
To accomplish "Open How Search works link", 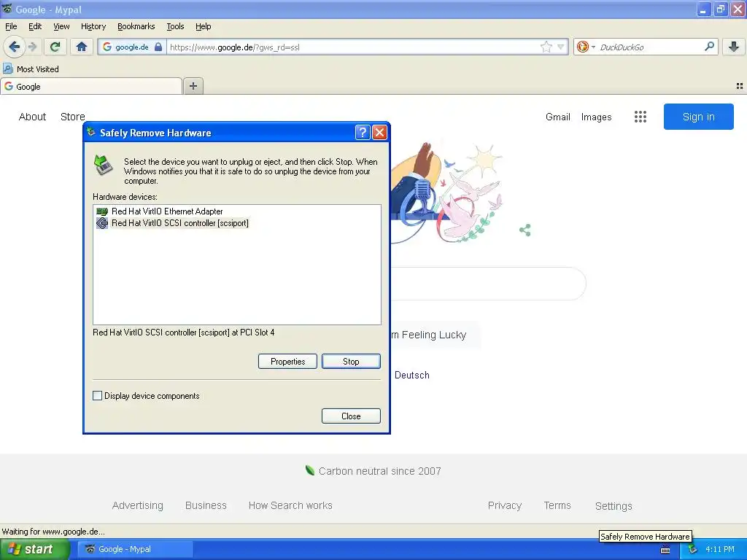I will 290,506.
